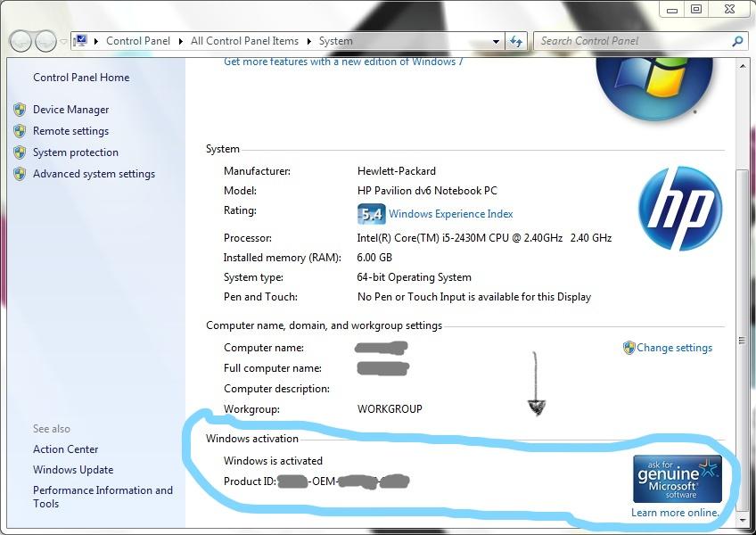The image size is (756, 535).
Task: Click shield icon beside Advanced system settings
Action: (20, 174)
